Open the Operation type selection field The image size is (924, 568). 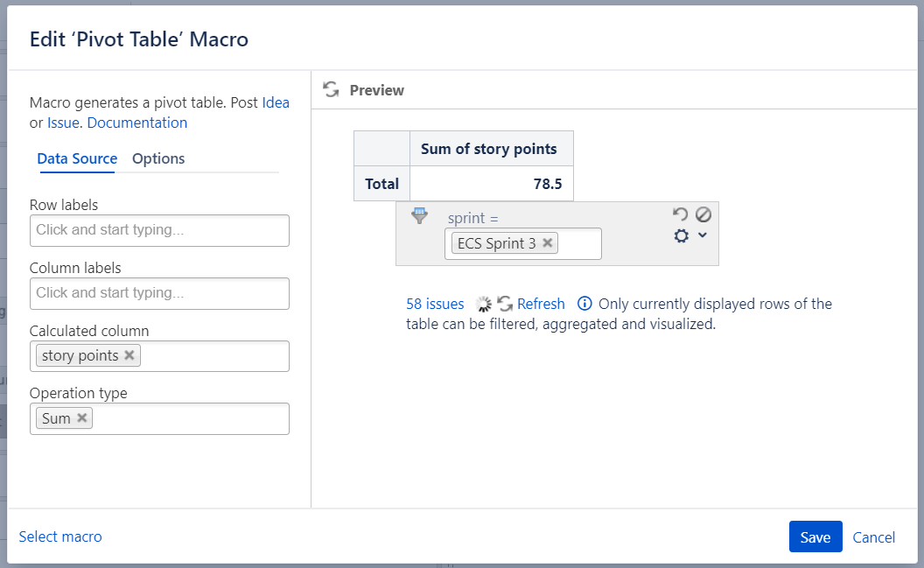tap(188, 419)
